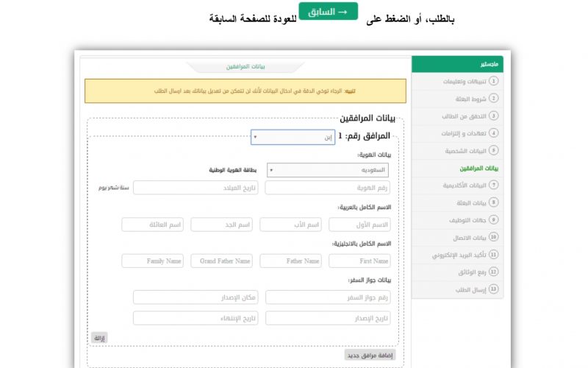This screenshot has width=588, height=368.
Task: Open step 9 جهات التوظيف
Action: coord(457,220)
